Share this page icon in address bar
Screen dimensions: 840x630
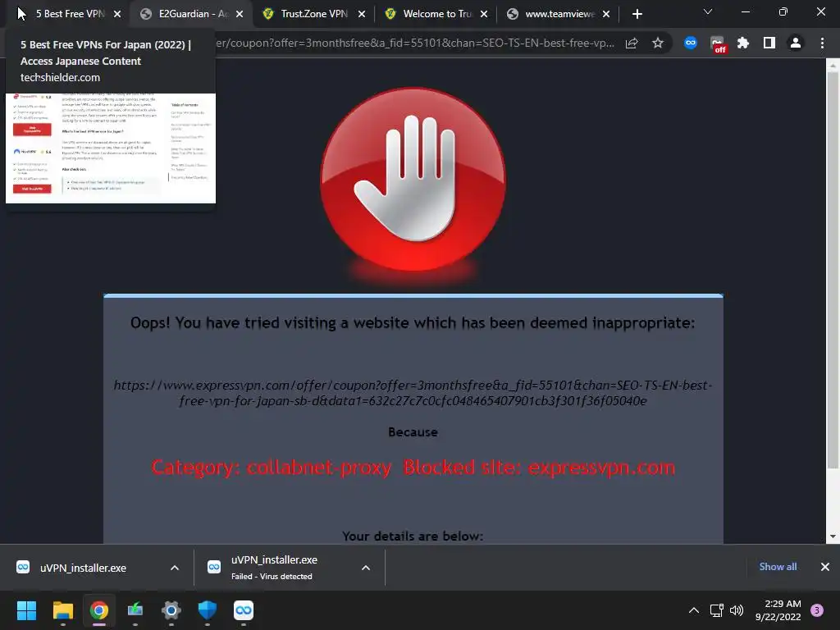(632, 43)
